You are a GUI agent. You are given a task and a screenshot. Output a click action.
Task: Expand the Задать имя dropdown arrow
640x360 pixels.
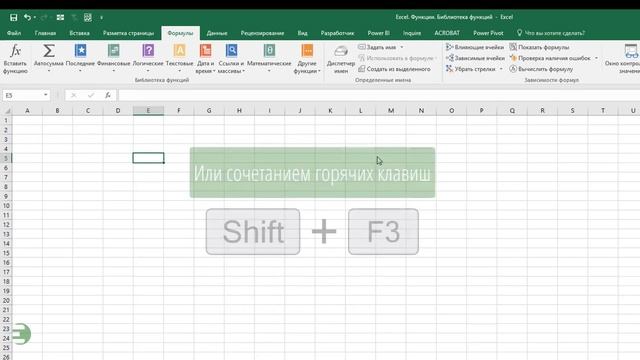(x=402, y=47)
